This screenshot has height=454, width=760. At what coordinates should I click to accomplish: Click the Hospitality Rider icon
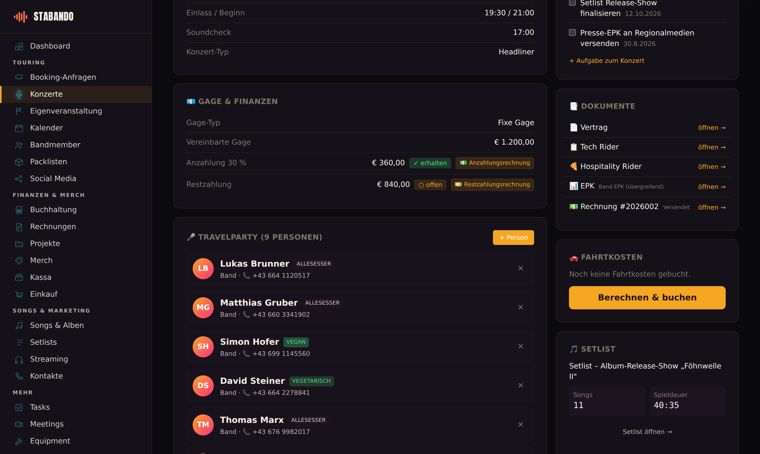(573, 166)
